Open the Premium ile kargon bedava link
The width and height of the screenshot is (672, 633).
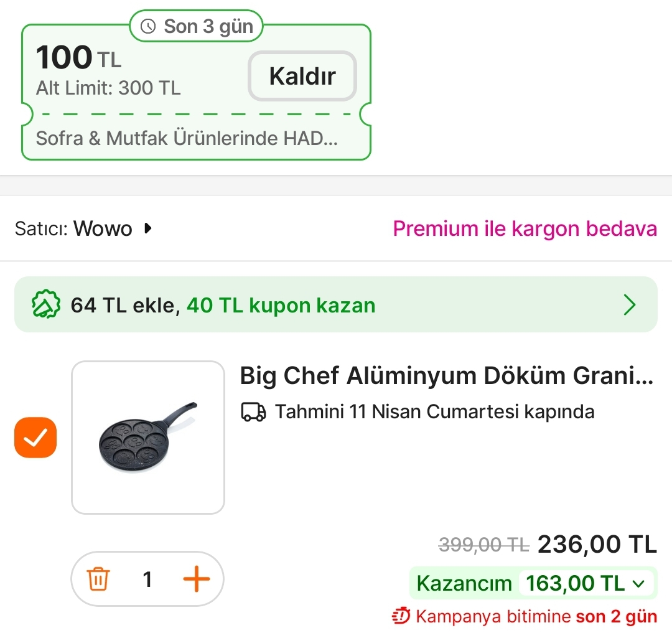click(x=525, y=228)
